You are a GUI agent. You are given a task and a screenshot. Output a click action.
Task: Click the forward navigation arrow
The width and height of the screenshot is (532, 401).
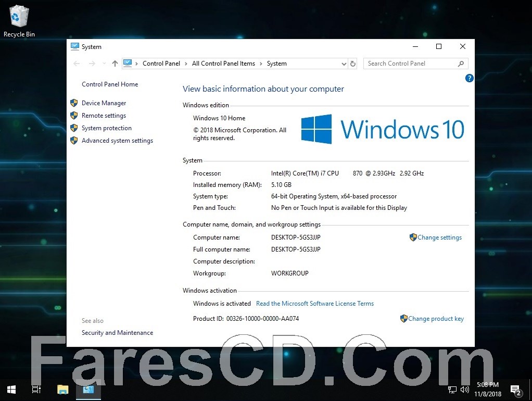(92, 64)
